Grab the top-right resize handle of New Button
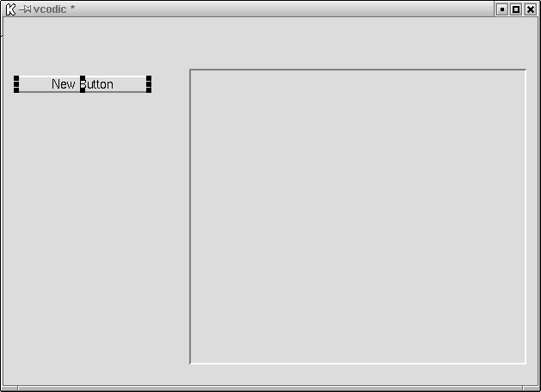541x392 pixels. pos(149,78)
